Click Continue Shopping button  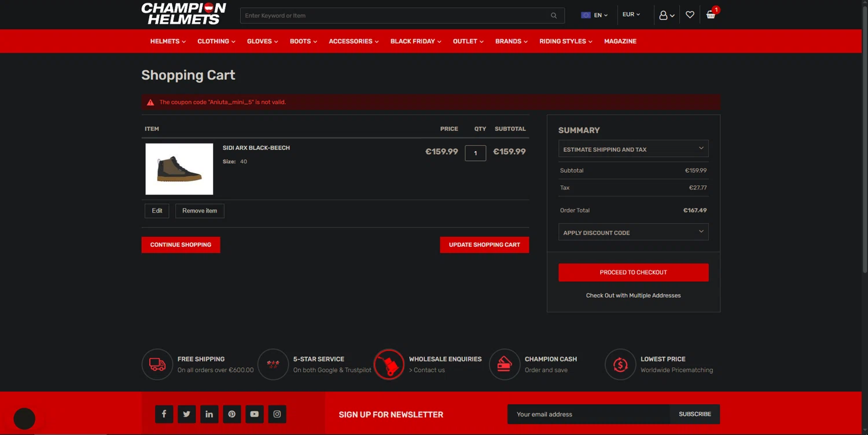pos(181,245)
